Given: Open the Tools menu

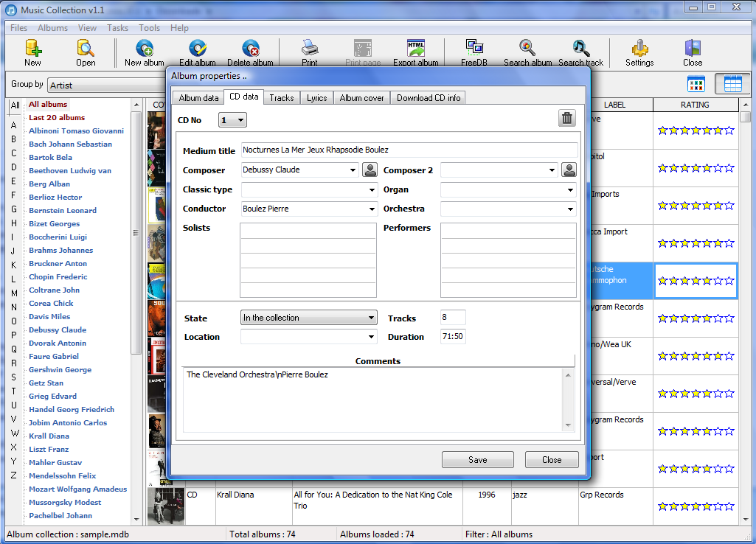Looking at the screenshot, I should 149,28.
